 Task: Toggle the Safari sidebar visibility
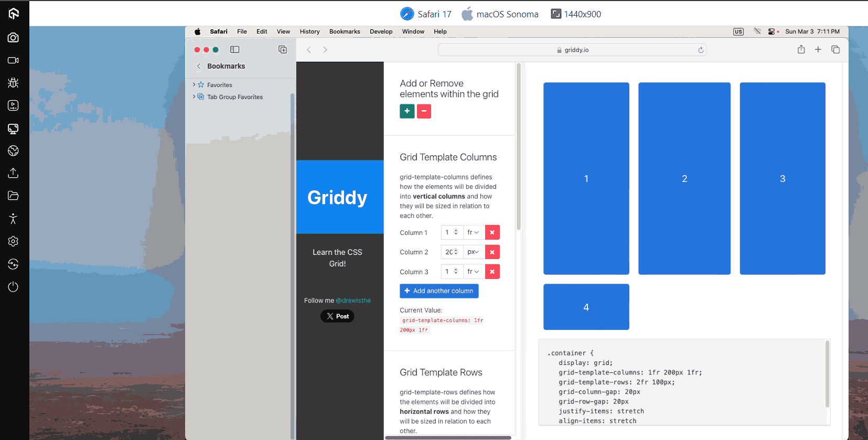pos(235,49)
